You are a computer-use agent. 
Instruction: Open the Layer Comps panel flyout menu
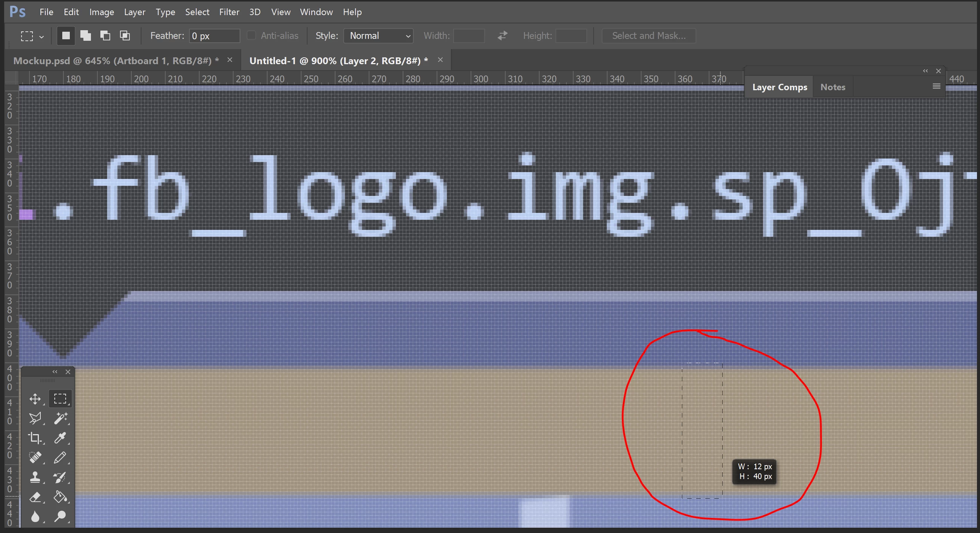pyautogui.click(x=936, y=86)
